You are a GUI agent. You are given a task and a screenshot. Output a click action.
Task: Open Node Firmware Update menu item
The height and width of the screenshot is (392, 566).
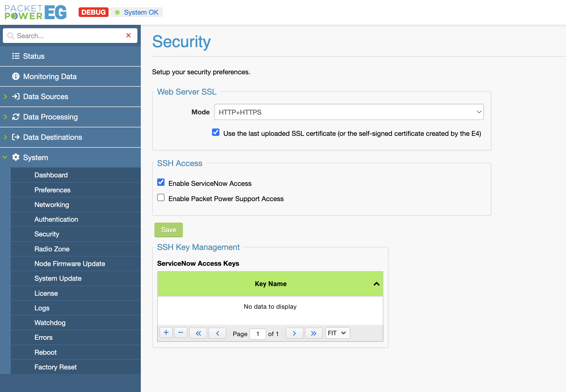tap(70, 264)
